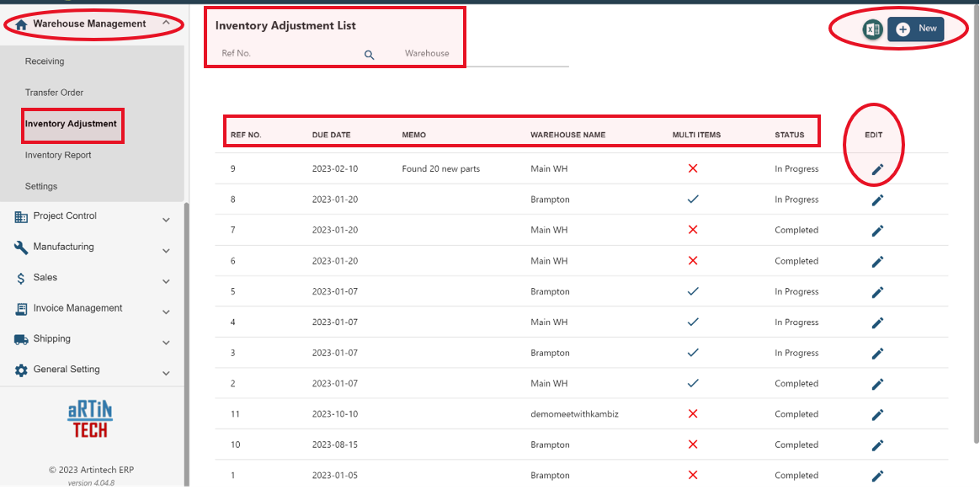Export the inventory list to Excel
The width and height of the screenshot is (980, 490).
872,28
